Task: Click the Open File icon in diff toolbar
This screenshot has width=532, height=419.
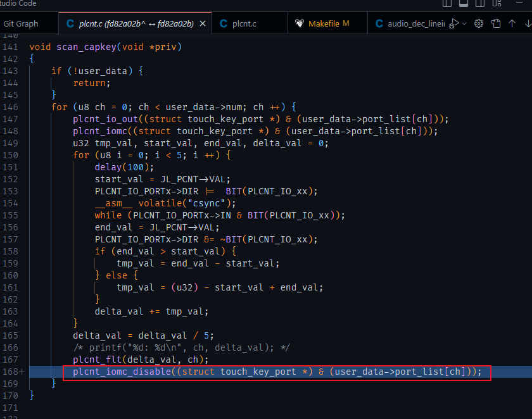Action: click(x=496, y=23)
